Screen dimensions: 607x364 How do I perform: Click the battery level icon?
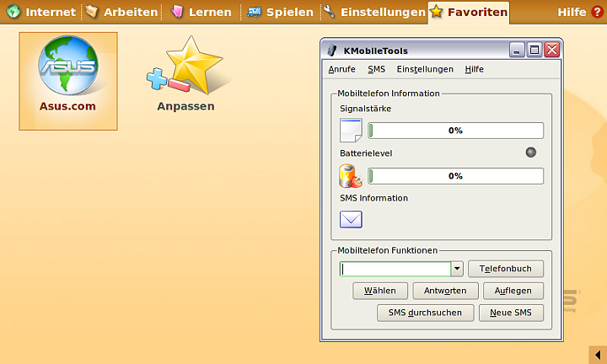(x=351, y=176)
